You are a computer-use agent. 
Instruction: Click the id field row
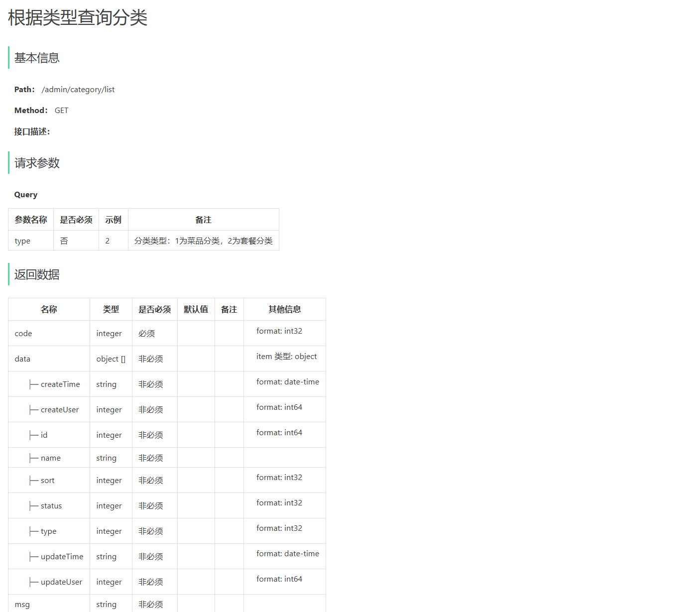167,435
